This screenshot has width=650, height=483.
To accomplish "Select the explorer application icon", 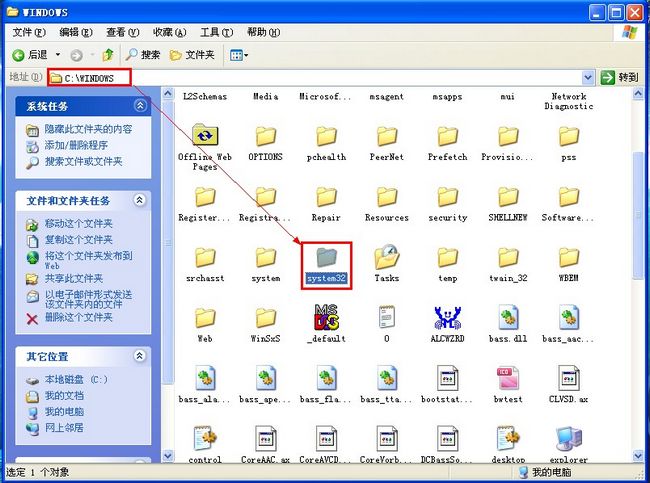I will 568,440.
